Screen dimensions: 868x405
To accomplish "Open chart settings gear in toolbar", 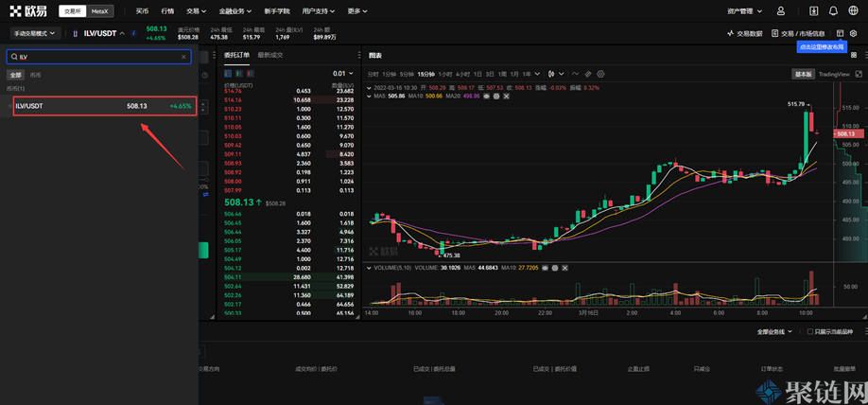I will pyautogui.click(x=600, y=74).
